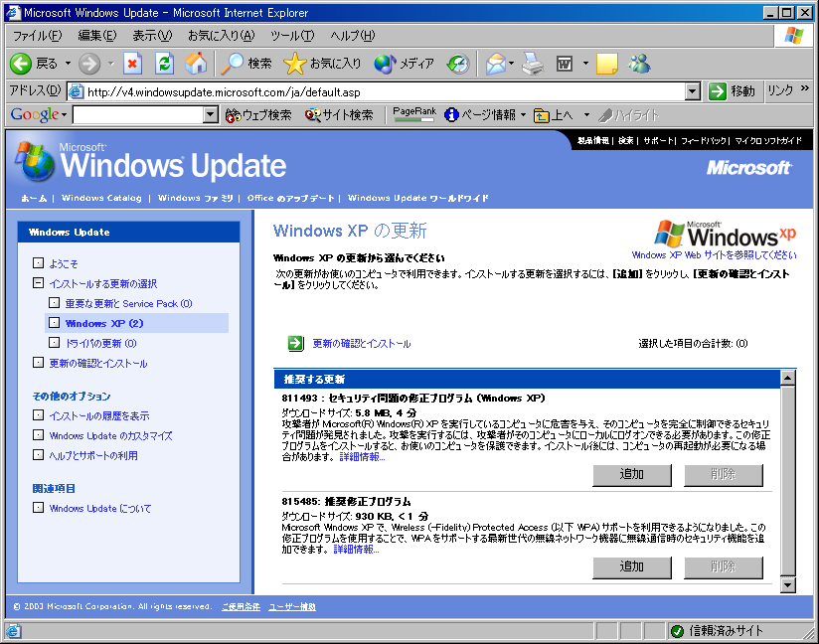Click the Windows Update globe logo

click(x=35, y=161)
